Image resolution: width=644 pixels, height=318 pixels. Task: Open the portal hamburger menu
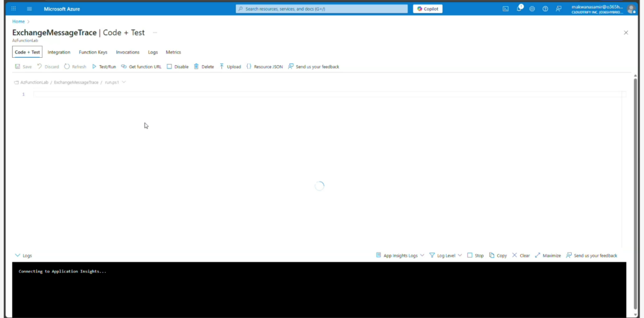point(29,9)
